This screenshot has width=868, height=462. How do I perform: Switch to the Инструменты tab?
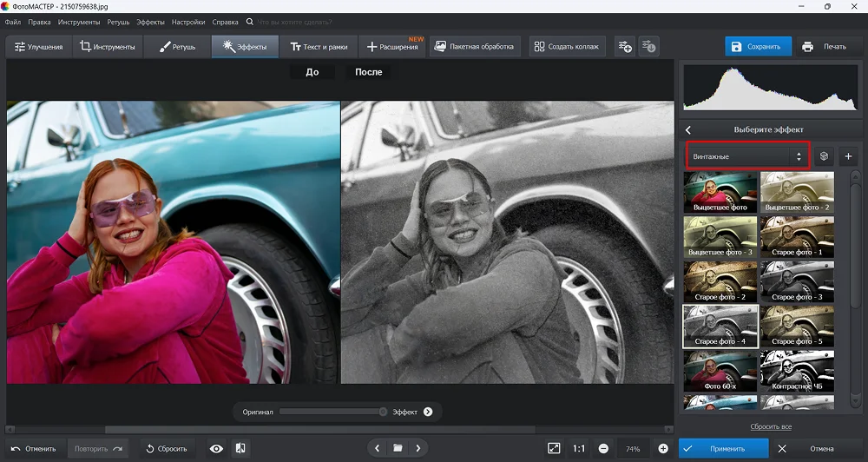(x=108, y=47)
